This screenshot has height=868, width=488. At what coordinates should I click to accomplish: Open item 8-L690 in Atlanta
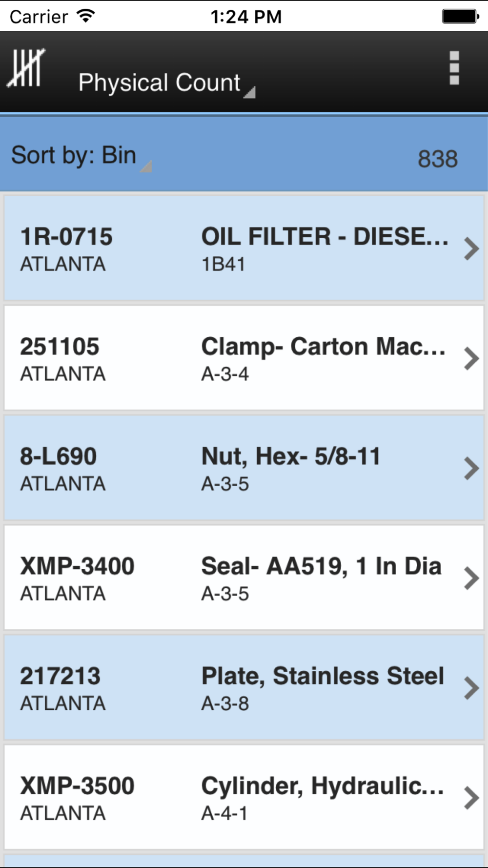coord(244,468)
